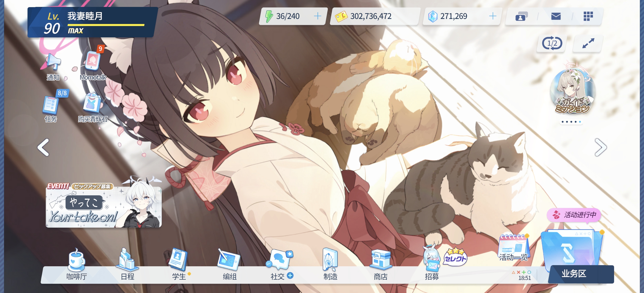
Task: Open Momotalk messages
Action: point(93,66)
